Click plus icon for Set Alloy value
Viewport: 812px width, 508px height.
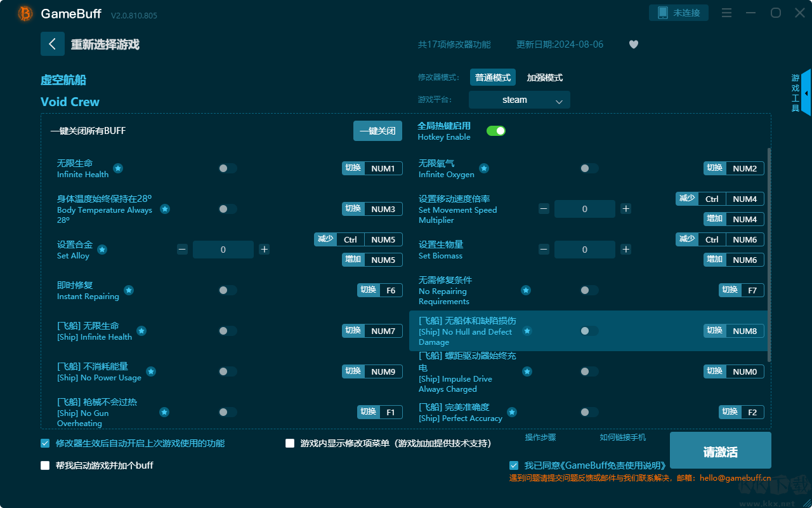[x=265, y=250]
